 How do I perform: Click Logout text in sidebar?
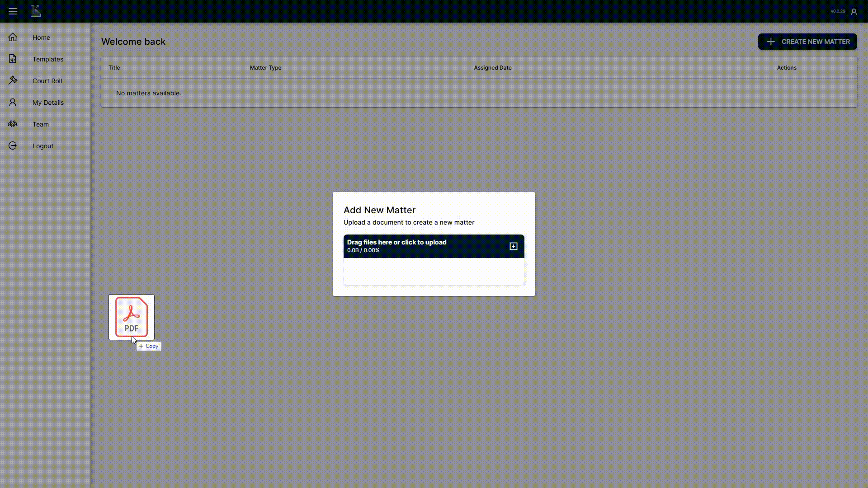click(42, 146)
